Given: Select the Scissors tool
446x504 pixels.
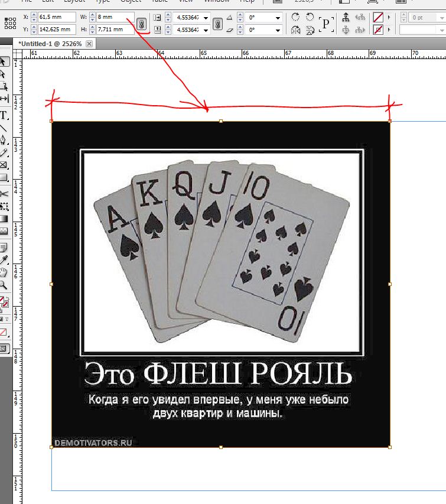Looking at the screenshot, I should (4, 193).
